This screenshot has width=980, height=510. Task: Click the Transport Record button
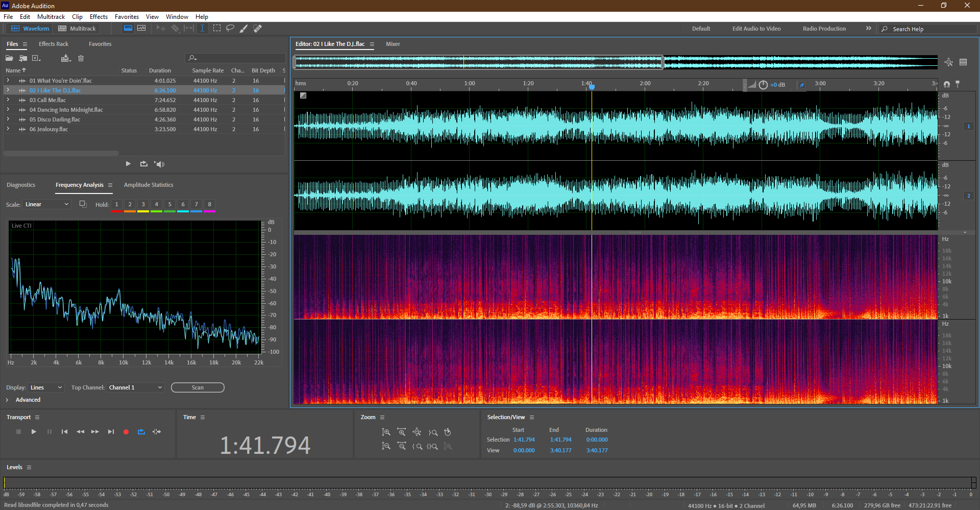pos(126,432)
